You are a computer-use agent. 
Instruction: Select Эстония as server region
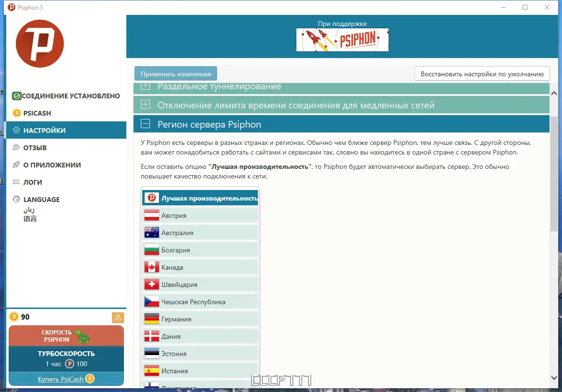pos(200,353)
